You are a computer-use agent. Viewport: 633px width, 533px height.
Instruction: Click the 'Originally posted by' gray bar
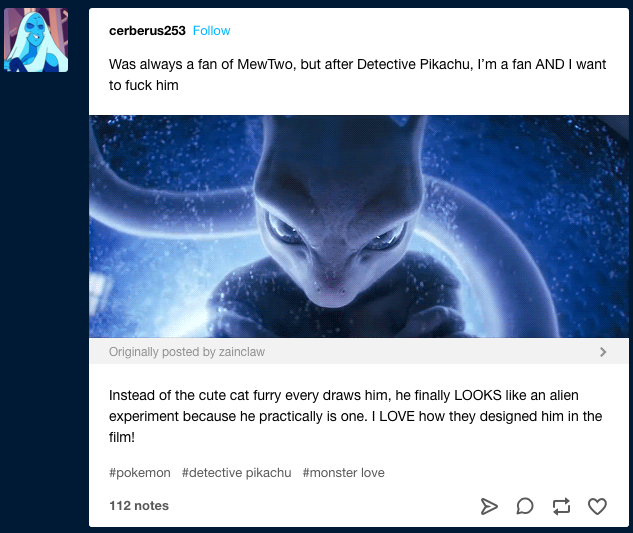359,351
